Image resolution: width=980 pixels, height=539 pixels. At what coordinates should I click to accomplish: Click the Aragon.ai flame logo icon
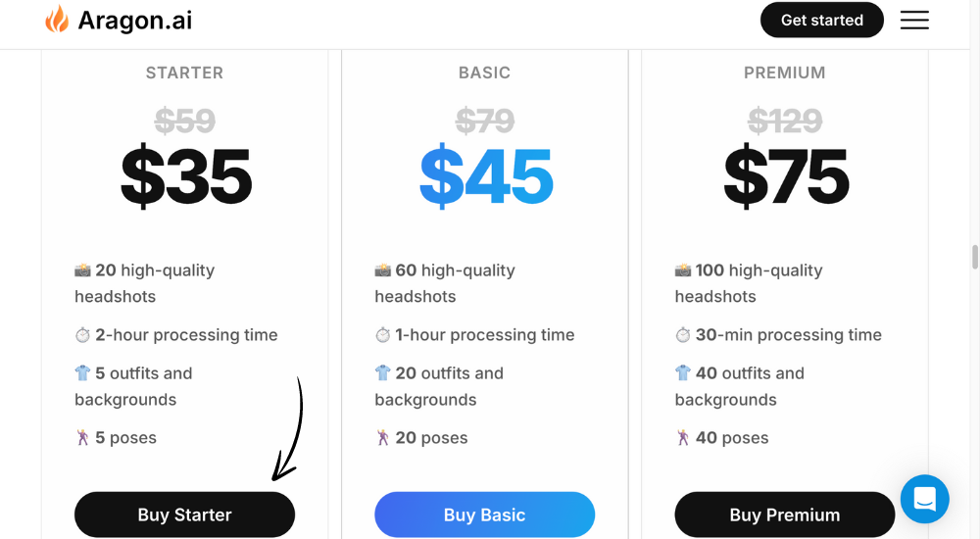point(56,20)
